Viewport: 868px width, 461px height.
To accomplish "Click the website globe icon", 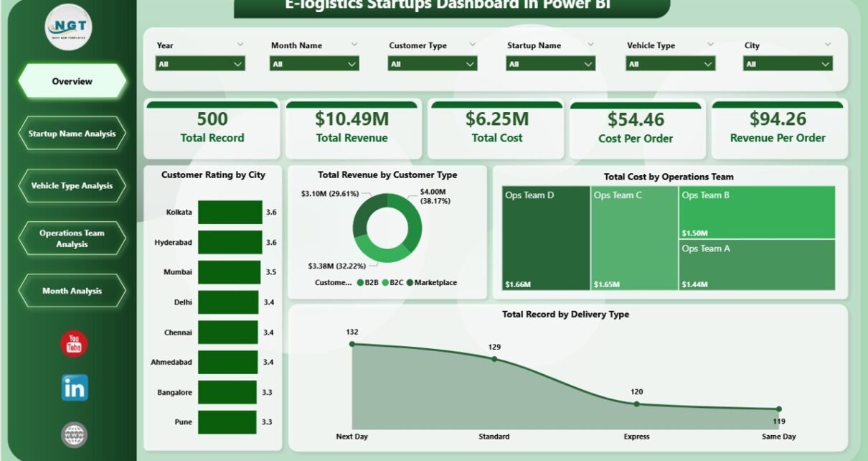I will click(74, 434).
